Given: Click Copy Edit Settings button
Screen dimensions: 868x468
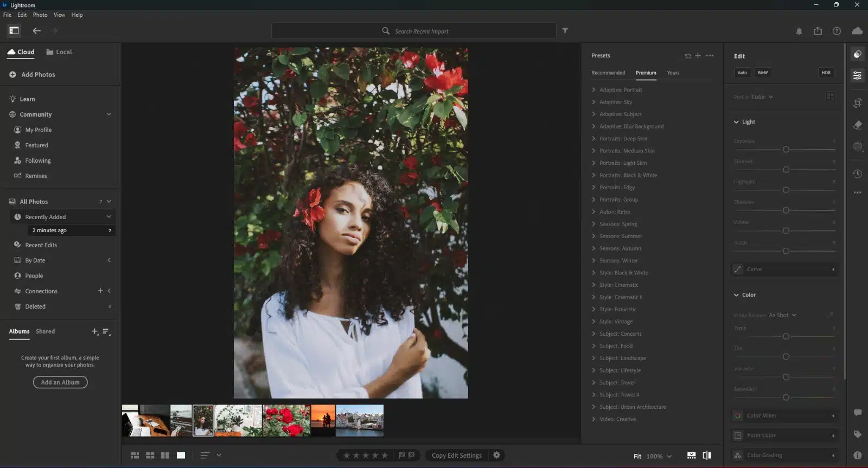Looking at the screenshot, I should point(457,456).
